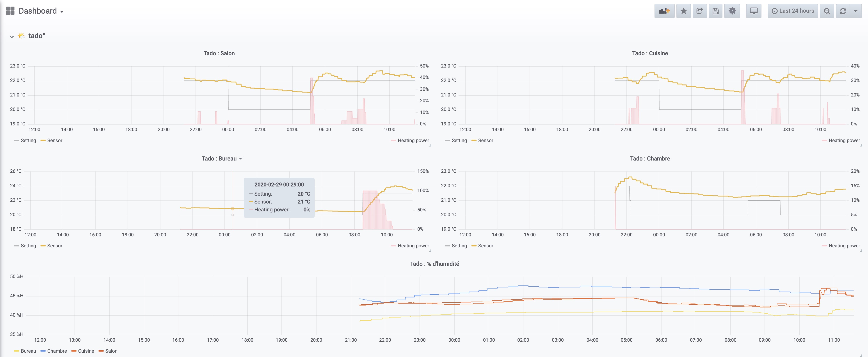Star this dashboard
Viewport: 868px width, 357px height.
pos(683,11)
